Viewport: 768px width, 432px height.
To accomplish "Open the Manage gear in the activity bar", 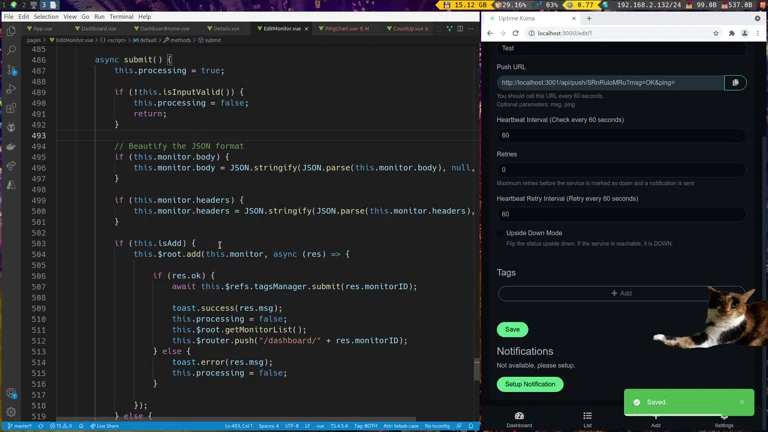I will (x=11, y=412).
